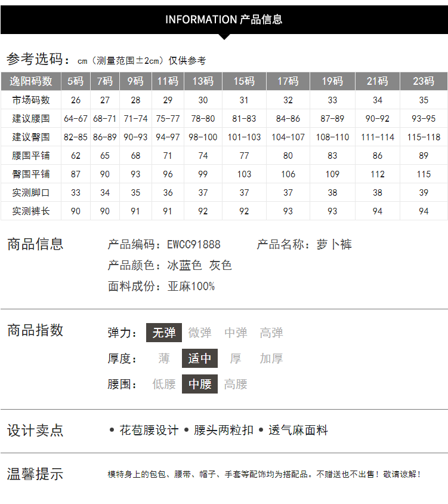The width and height of the screenshot is (448, 504).
Task: Click the 115-118 hip range cell
Action: pos(424,137)
